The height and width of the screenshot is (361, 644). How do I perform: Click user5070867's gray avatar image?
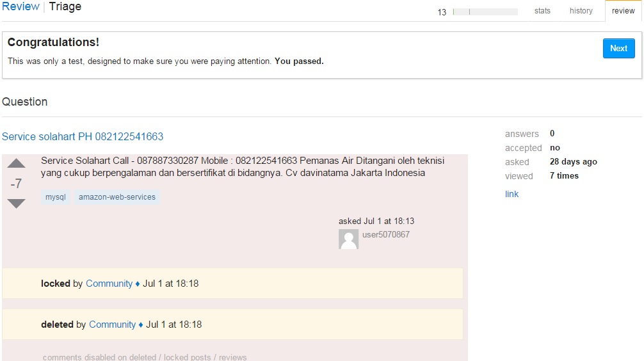pos(348,239)
